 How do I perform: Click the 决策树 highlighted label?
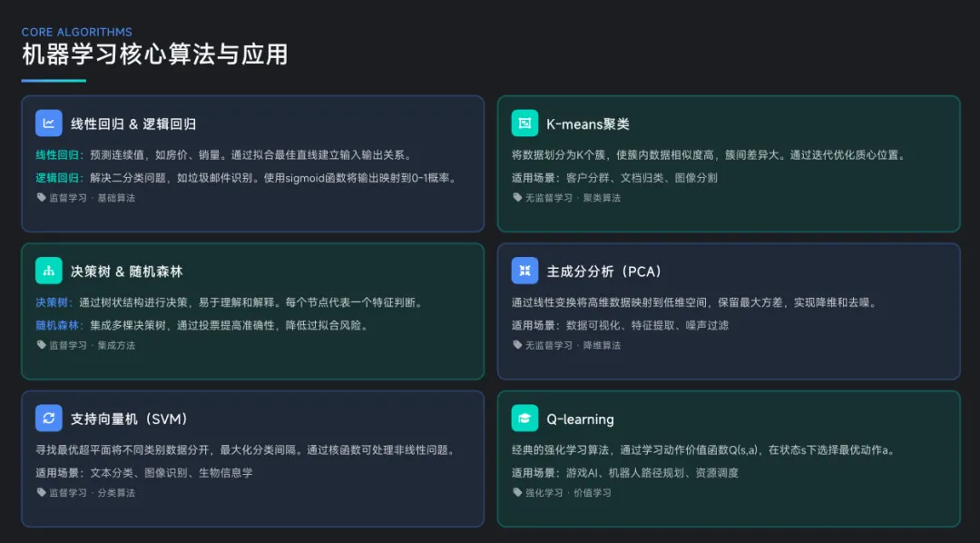coord(51,302)
